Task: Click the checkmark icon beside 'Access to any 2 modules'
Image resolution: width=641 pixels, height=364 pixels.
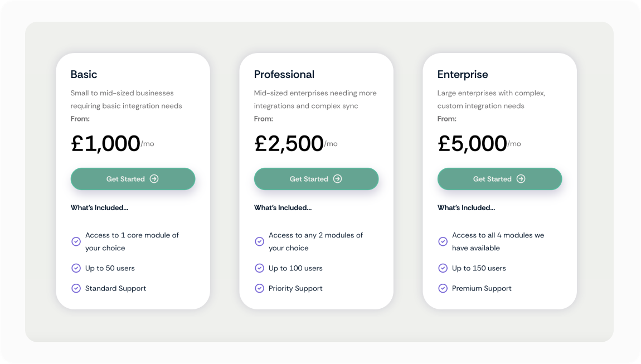Action: (x=260, y=241)
